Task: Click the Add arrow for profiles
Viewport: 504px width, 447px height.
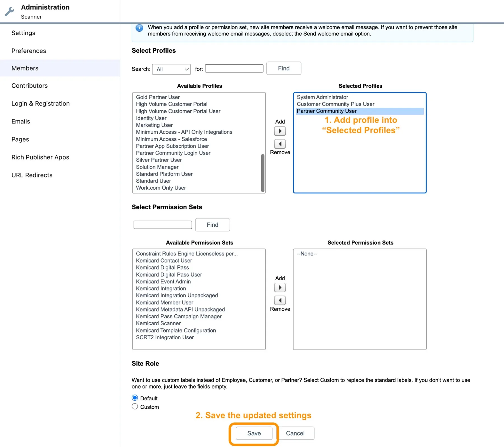Action: [x=280, y=131]
